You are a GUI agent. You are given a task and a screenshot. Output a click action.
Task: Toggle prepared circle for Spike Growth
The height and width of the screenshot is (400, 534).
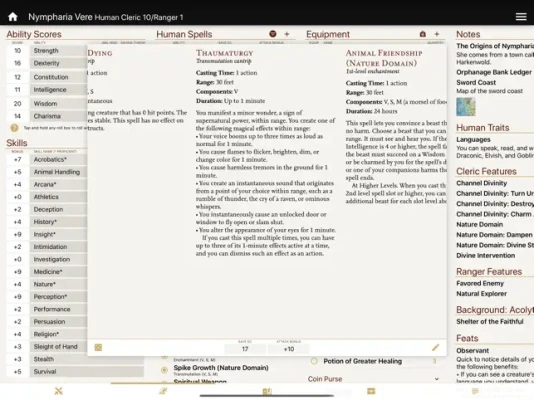[164, 370]
